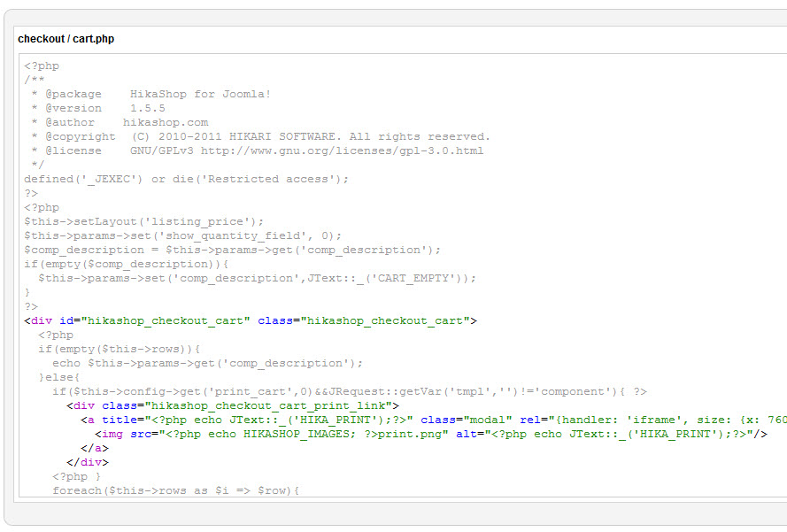Click the closing </div> tag line

tap(88, 462)
